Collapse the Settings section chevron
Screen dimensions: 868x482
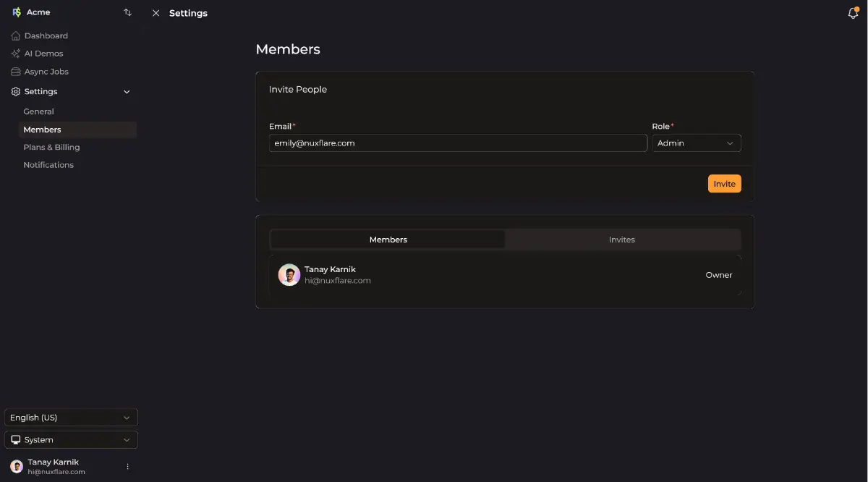tap(127, 92)
